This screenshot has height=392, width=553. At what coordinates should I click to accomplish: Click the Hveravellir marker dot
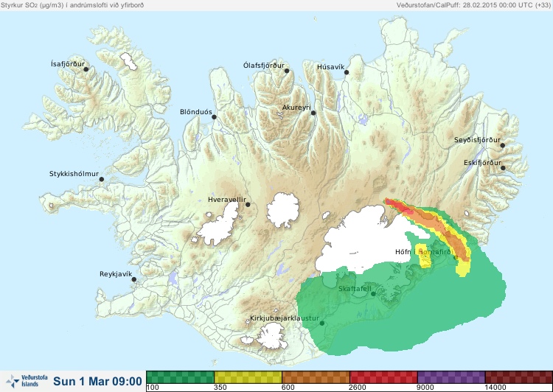click(248, 204)
